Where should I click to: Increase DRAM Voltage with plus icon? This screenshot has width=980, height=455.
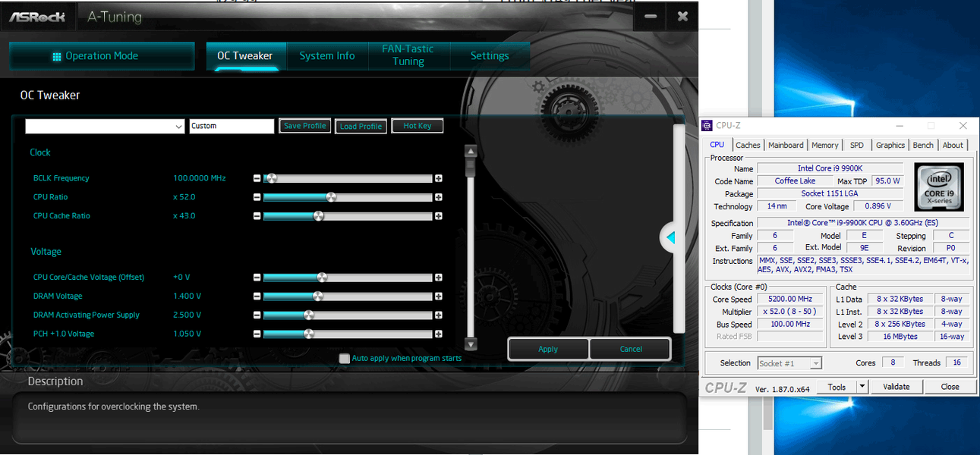pos(439,297)
